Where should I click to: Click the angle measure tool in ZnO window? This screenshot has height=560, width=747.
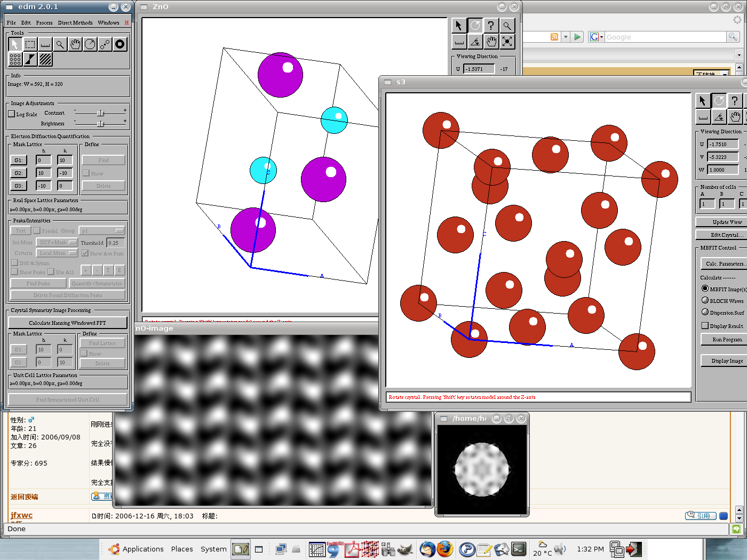(475, 42)
